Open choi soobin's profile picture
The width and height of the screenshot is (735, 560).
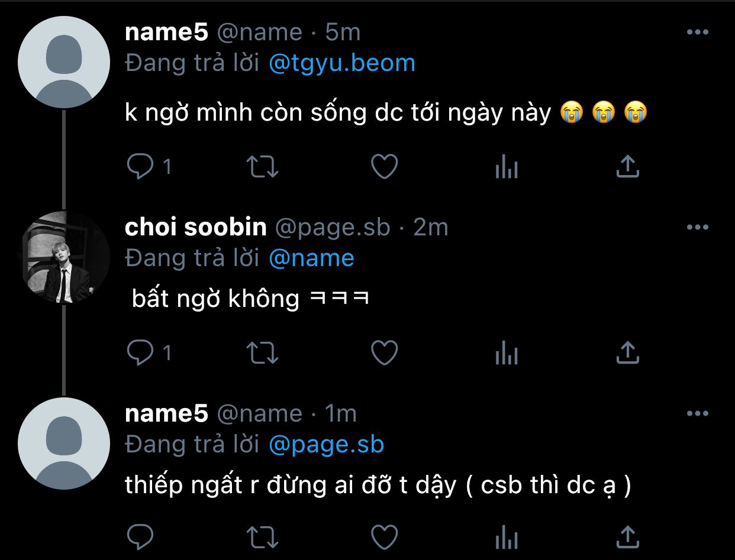pyautogui.click(x=64, y=256)
